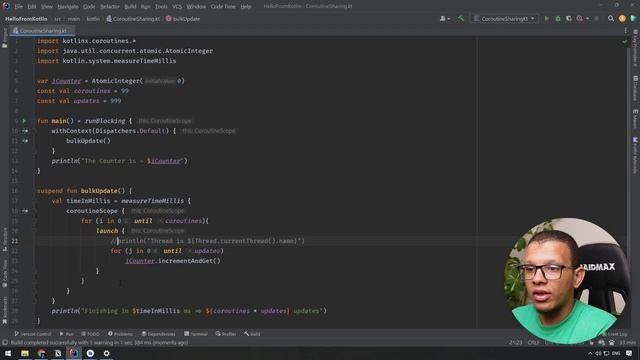This screenshot has width=640, height=360.
Task: Open the Windows notification center
Action: click(629, 353)
